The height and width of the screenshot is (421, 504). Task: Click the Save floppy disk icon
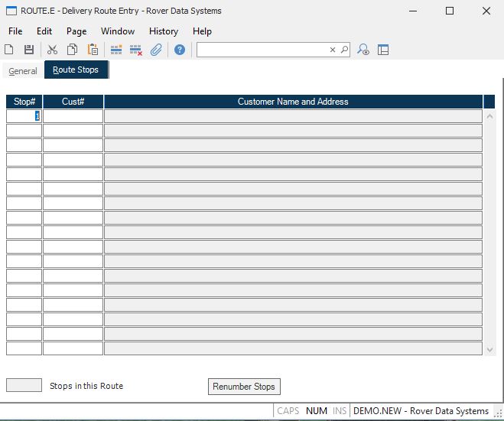[29, 50]
